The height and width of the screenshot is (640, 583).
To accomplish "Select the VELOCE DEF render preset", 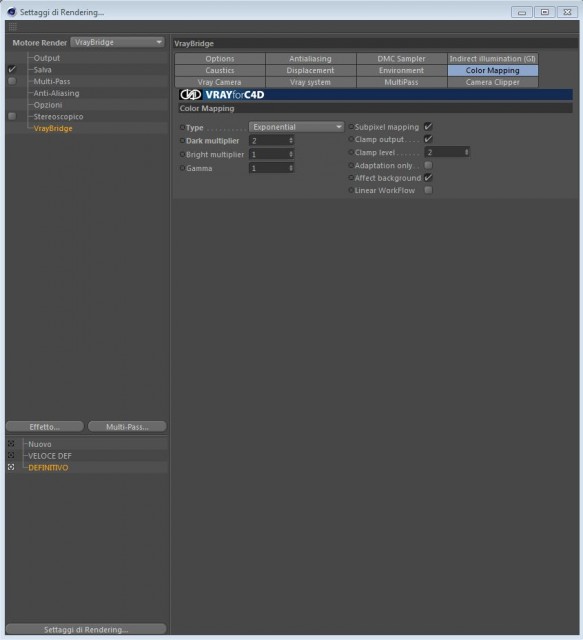I will 49,456.
